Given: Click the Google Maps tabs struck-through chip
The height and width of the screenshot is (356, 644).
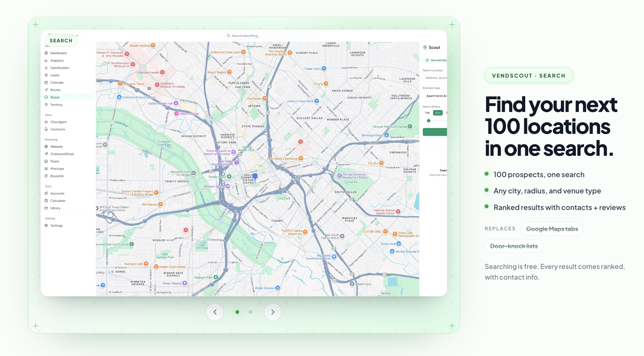Looking at the screenshot, I should [x=552, y=229].
